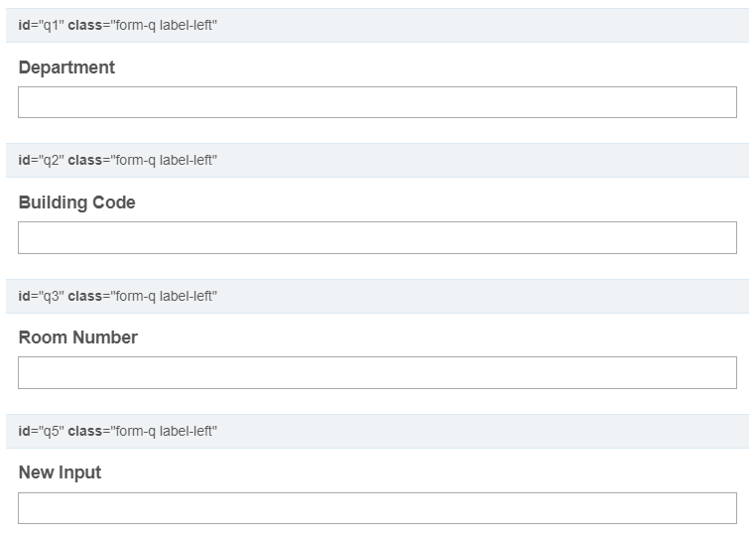Click empty area of the q1 header bar
This screenshot has height=537, width=756.
pyautogui.click(x=496, y=25)
